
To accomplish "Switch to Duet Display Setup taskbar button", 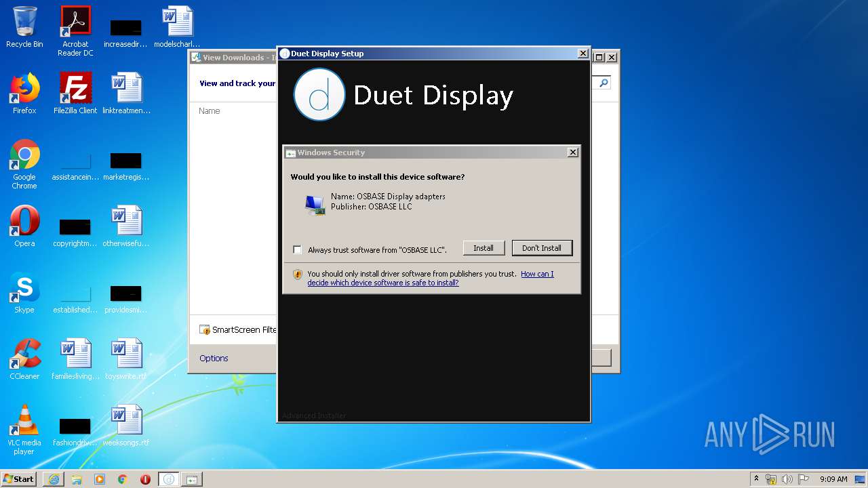I will (169, 479).
